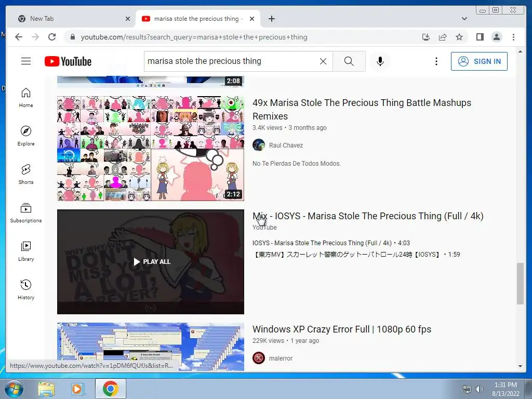Close the marisa stole the precious thing tab
Image resolution: width=532 pixels, height=399 pixels.
pos(252,19)
